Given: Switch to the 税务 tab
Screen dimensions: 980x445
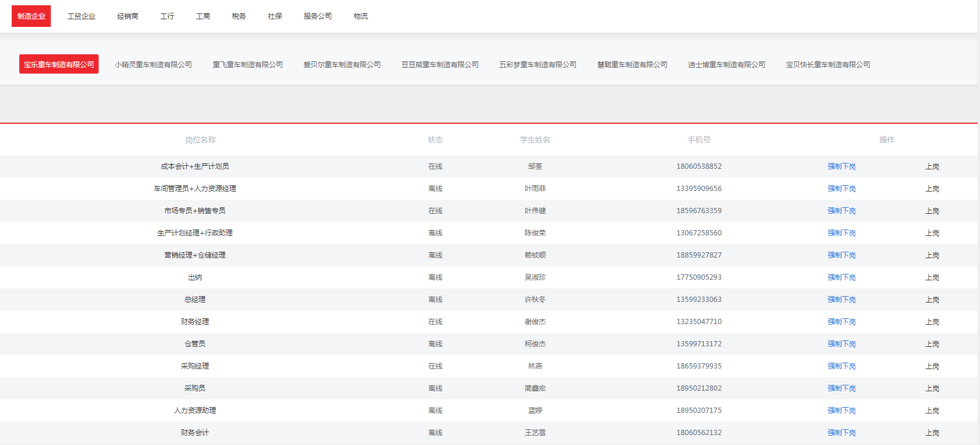Looking at the screenshot, I should coord(238,16).
